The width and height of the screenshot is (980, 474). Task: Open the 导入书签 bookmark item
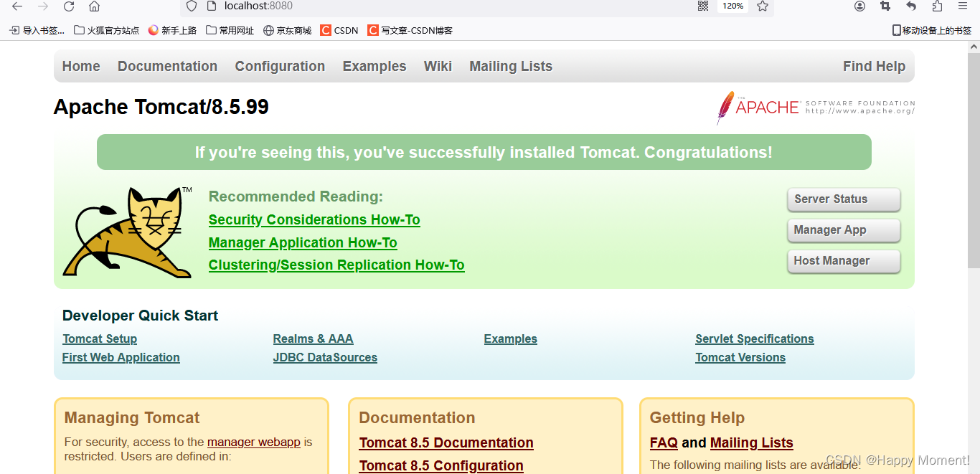point(37,30)
